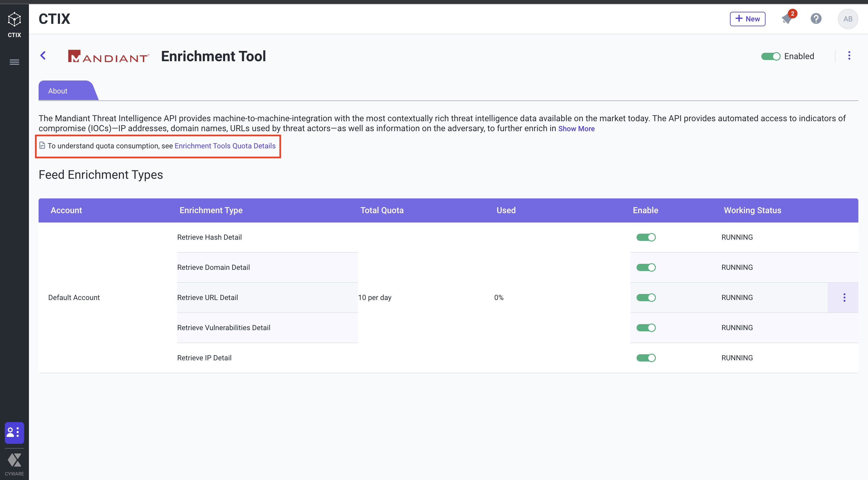Click the help question mark icon

point(816,19)
